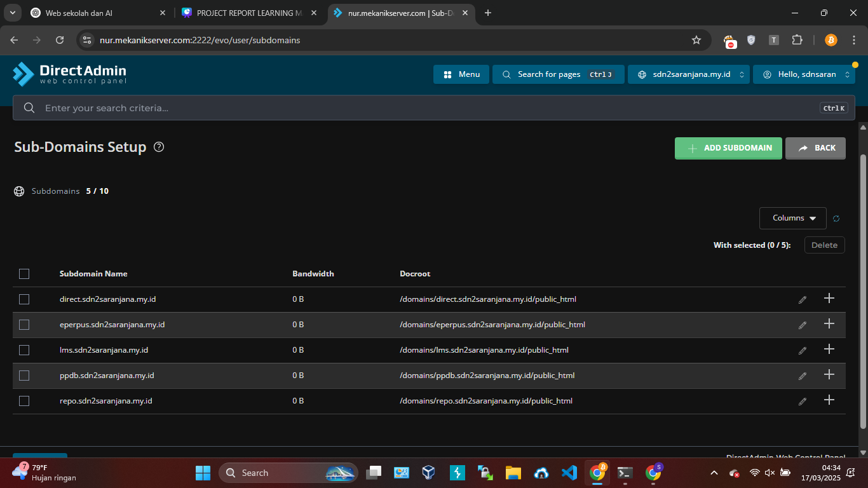Viewport: 868px width, 488px height.
Task: Open the DirectAdmin Menu
Action: click(461, 74)
